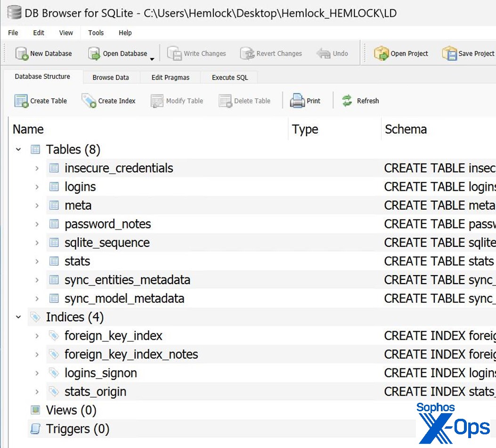Viewport: 496px width, 448px height.
Task: Click the Create Table icon
Action: pyautogui.click(x=21, y=101)
